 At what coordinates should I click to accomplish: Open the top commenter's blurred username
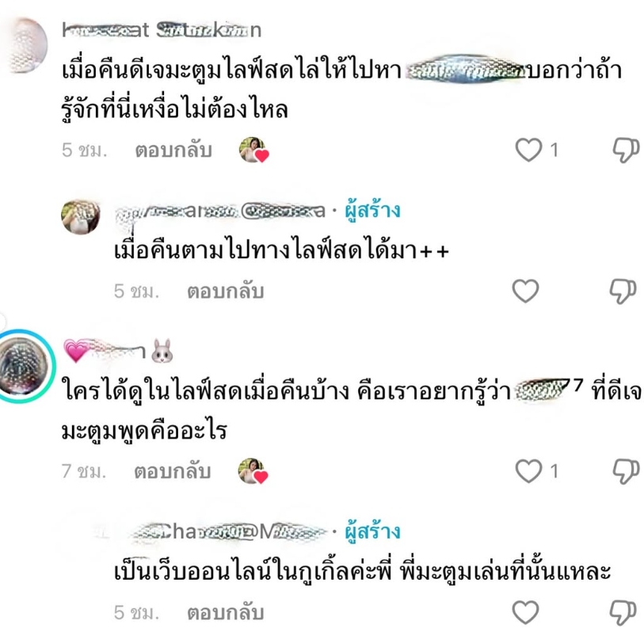pos(162,30)
